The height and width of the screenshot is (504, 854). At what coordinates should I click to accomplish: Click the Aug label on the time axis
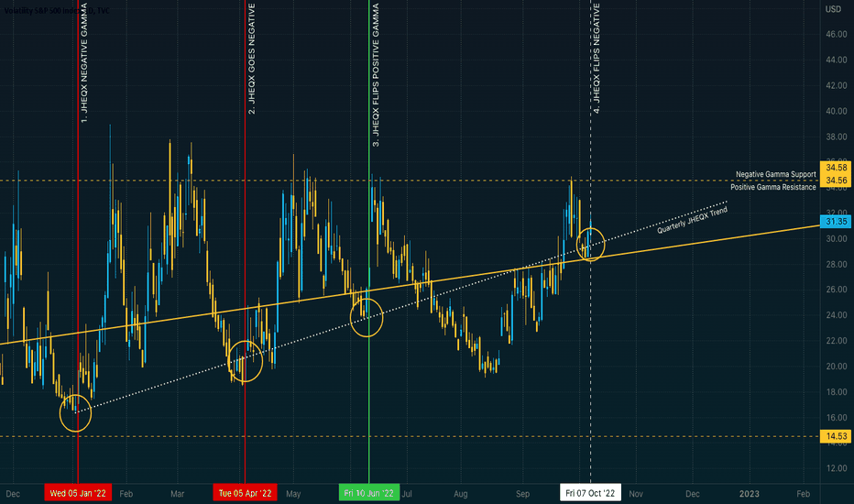click(460, 494)
